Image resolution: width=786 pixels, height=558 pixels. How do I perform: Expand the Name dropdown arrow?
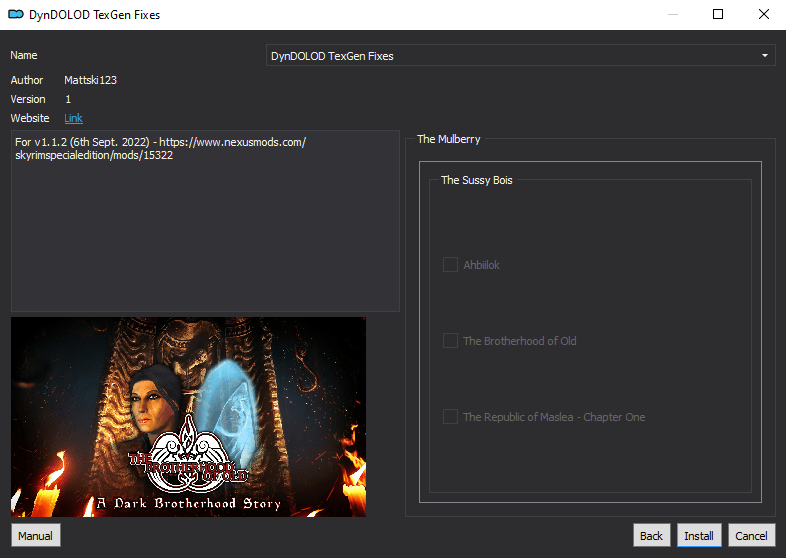coord(764,56)
